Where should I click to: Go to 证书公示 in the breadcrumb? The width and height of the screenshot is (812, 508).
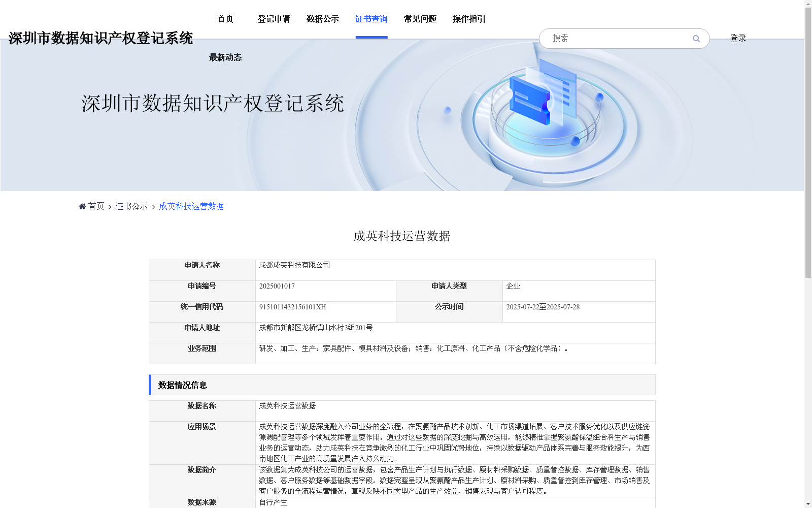[131, 206]
